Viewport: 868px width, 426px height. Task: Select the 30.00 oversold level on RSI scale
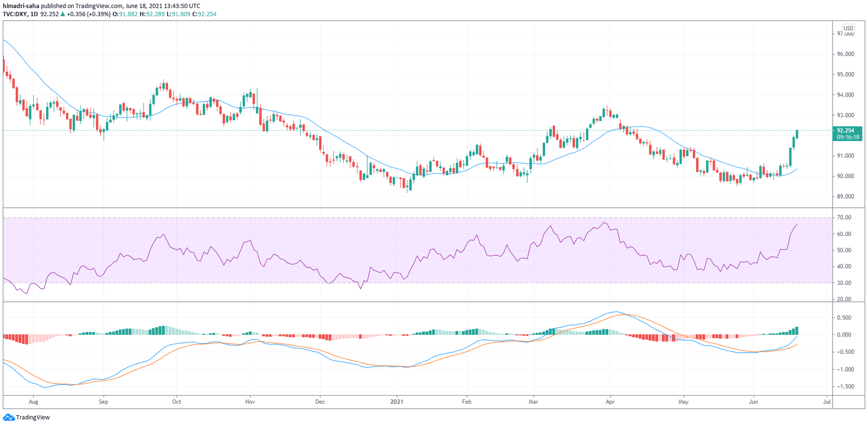coord(844,283)
